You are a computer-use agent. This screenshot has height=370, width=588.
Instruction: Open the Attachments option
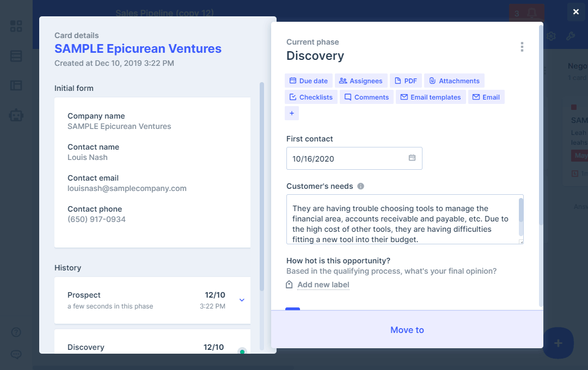454,81
